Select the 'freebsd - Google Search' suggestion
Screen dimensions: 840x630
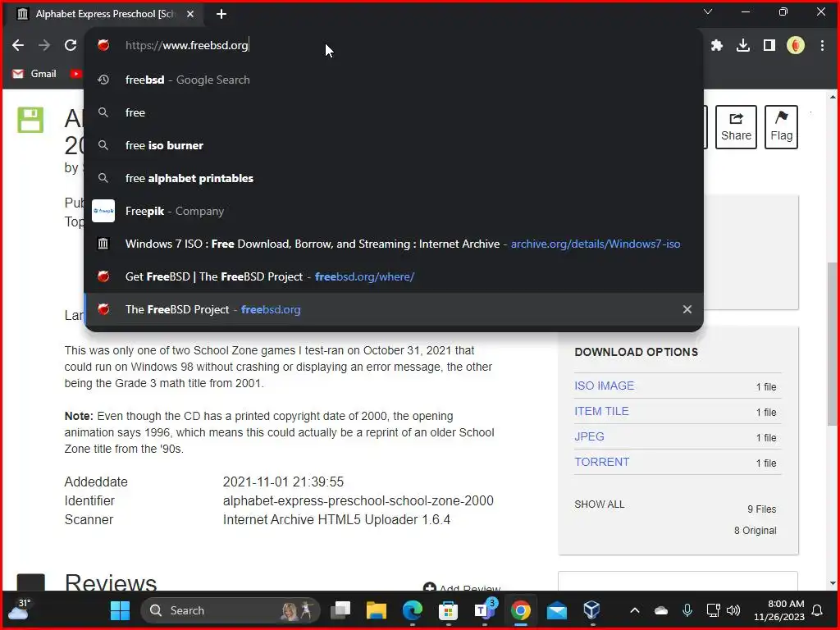click(394, 80)
